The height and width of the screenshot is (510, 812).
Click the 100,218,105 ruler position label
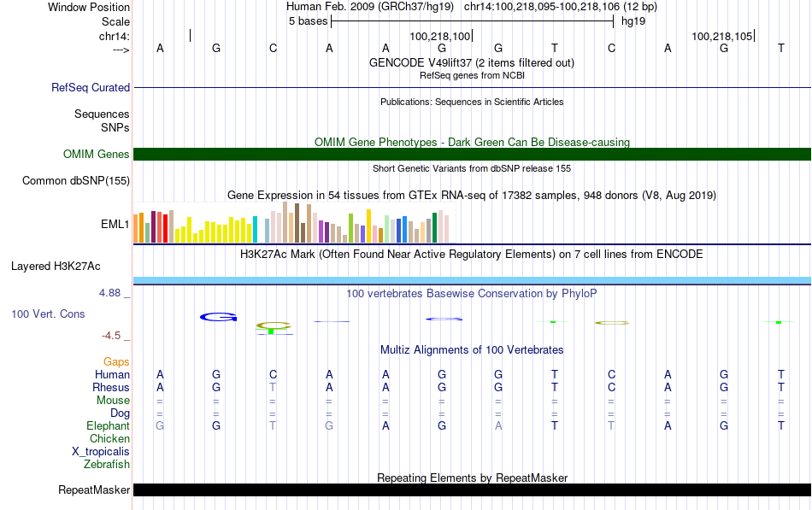click(722, 36)
